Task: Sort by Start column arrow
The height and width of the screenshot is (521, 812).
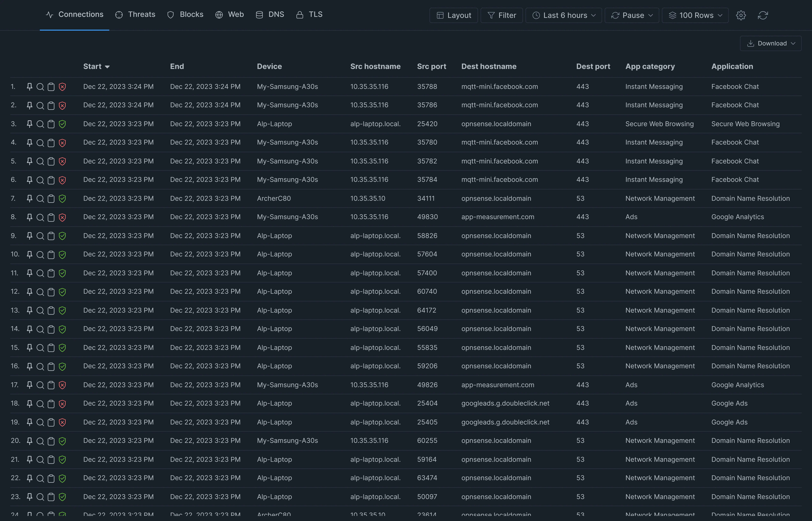Action: (107, 67)
